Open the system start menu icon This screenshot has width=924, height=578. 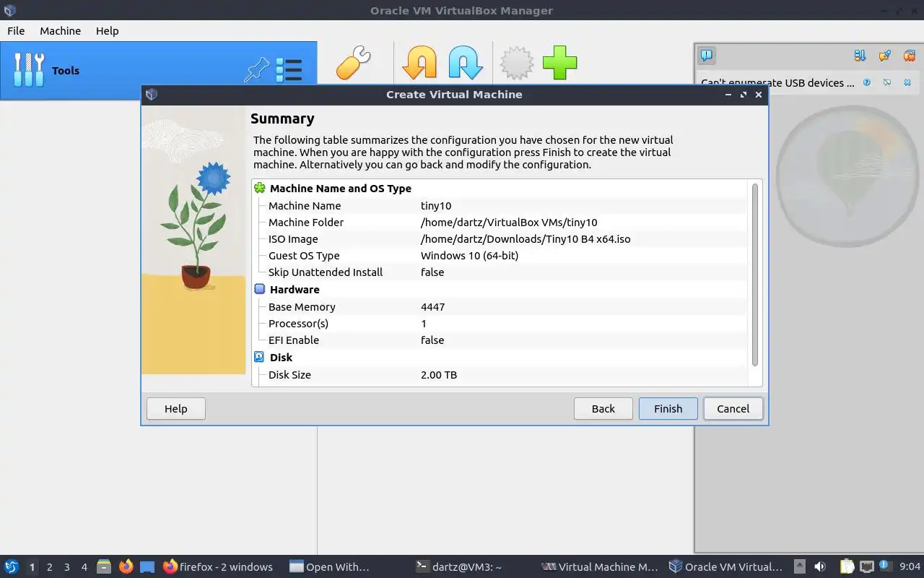point(12,566)
